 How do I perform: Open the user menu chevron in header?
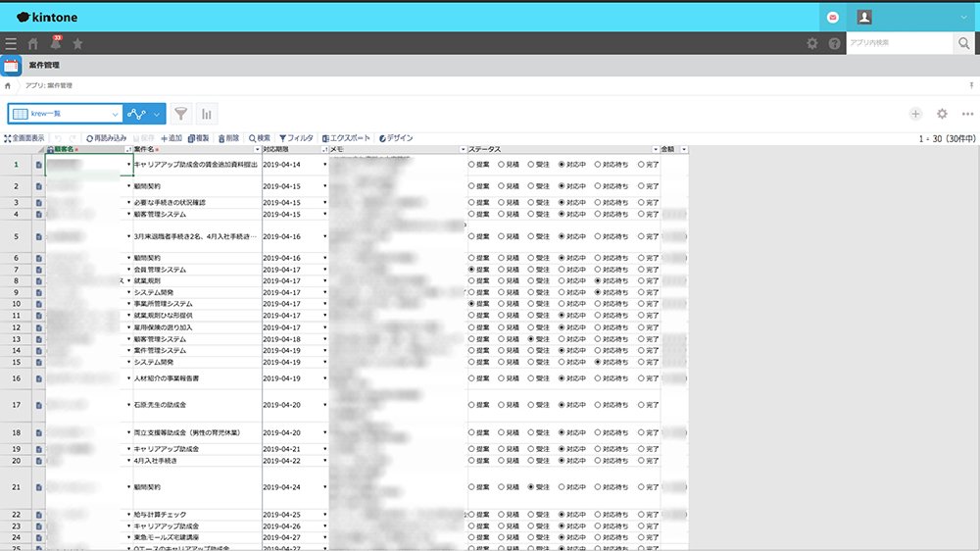click(963, 18)
